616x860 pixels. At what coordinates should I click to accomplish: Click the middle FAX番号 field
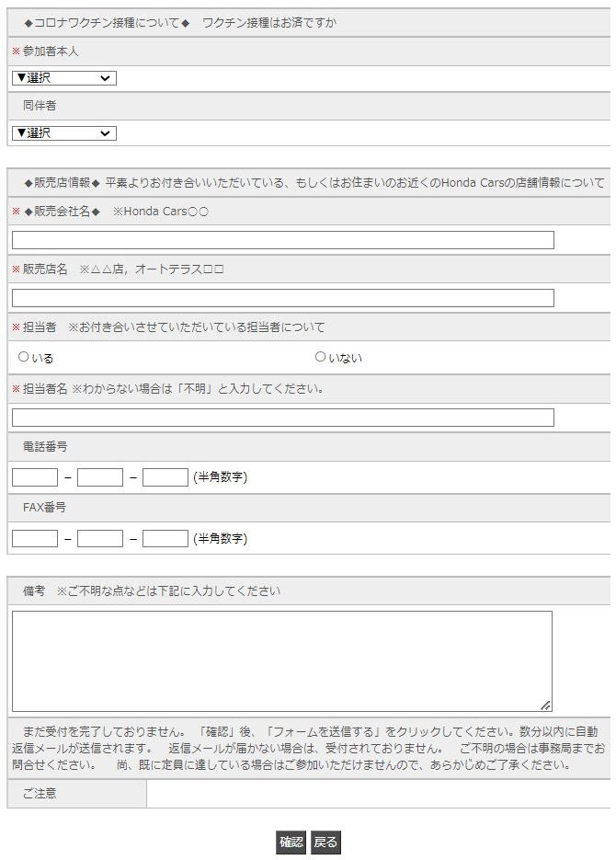tap(100, 538)
